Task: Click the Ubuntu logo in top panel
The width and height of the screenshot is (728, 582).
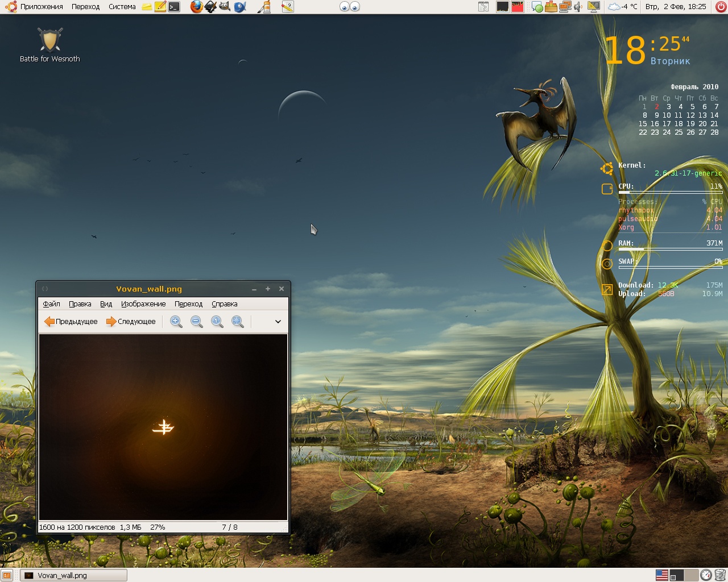Action: (x=10, y=7)
